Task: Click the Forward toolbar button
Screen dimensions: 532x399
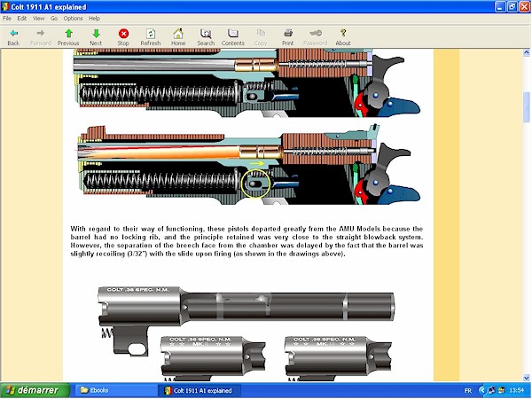Action: pos(41,37)
